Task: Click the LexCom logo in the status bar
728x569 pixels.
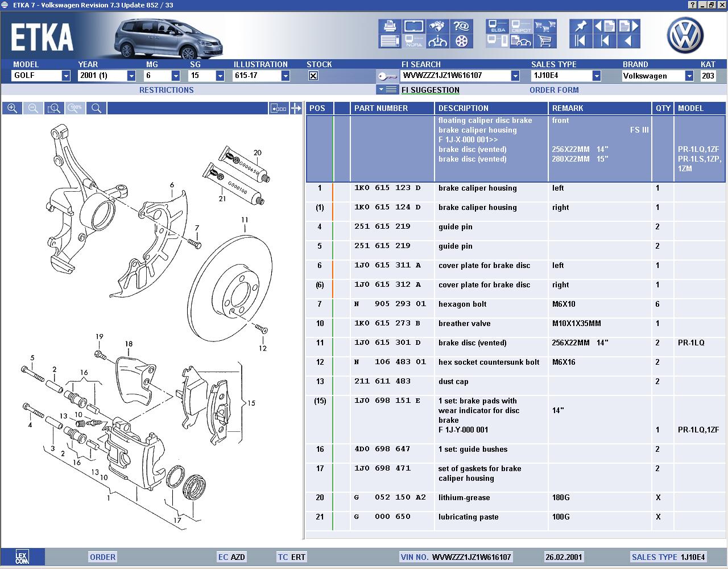Action: [x=22, y=557]
